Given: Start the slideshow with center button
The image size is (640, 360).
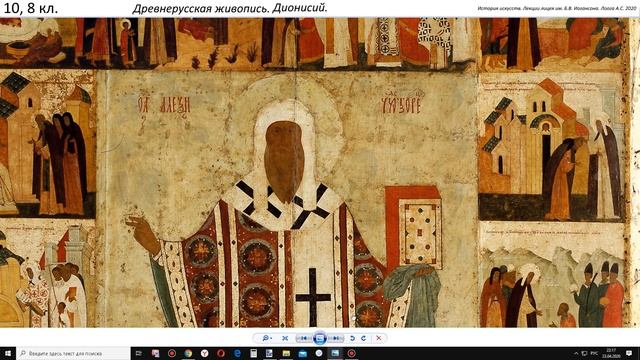Looking at the screenshot, I should coord(320,338).
